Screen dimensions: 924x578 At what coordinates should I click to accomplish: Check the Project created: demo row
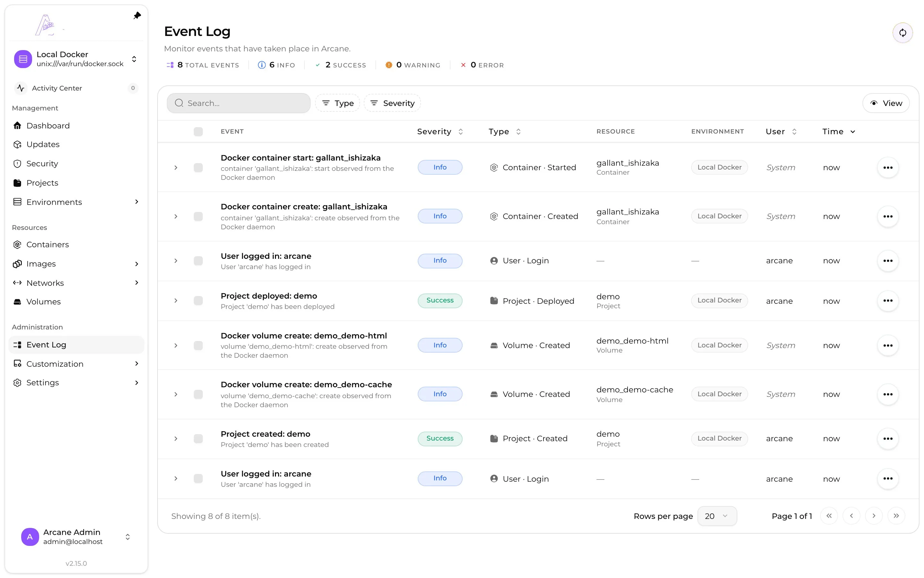198,438
